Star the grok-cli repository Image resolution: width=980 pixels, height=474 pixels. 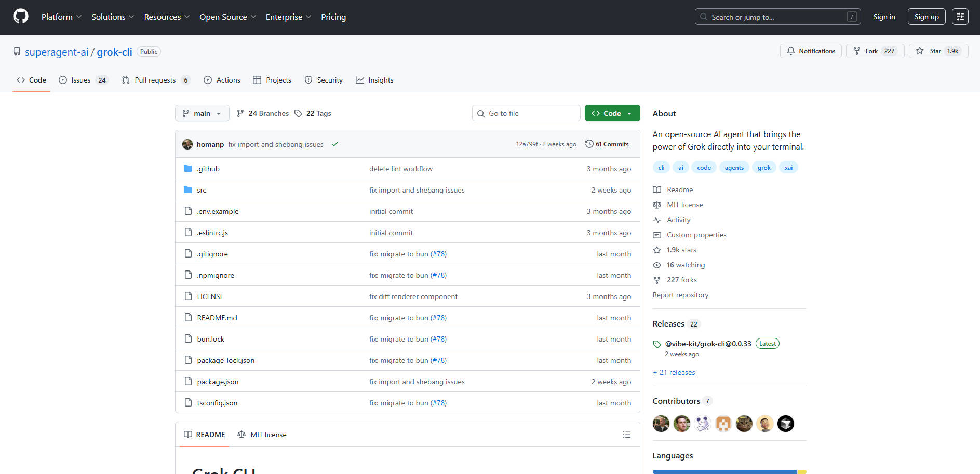click(x=938, y=51)
